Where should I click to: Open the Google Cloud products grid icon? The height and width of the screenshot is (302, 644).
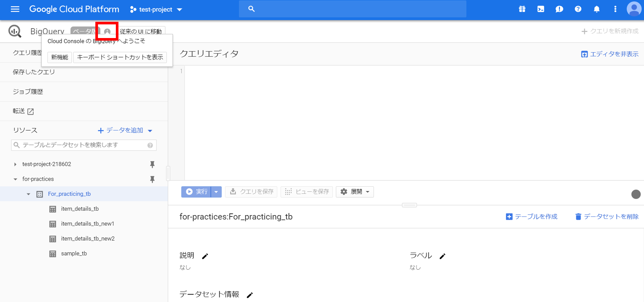point(522,9)
